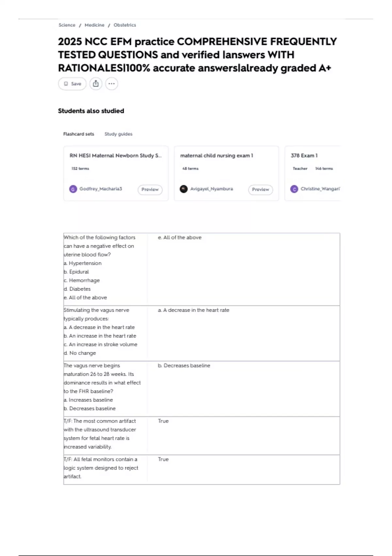Click Godfrey_Macharia3 avatar icon
This screenshot has height=556, width=392.
[x=73, y=189]
